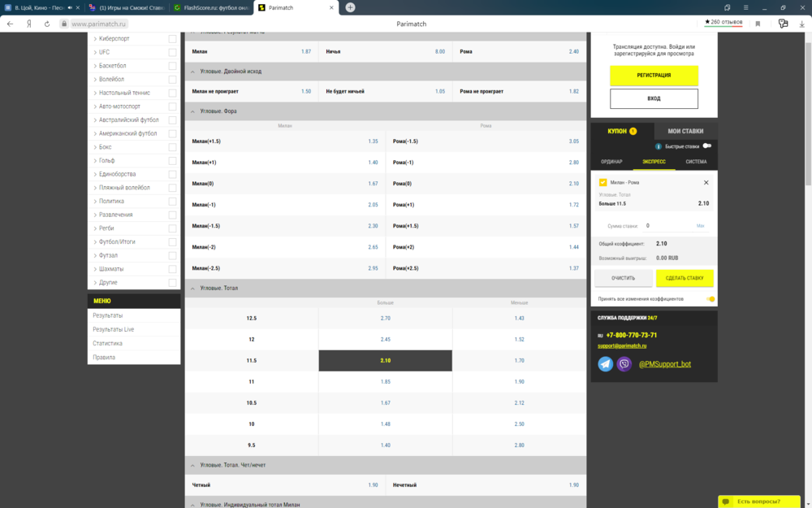This screenshot has height=508, width=812.
Task: Open the downloads arrow icon
Action: tap(801, 24)
